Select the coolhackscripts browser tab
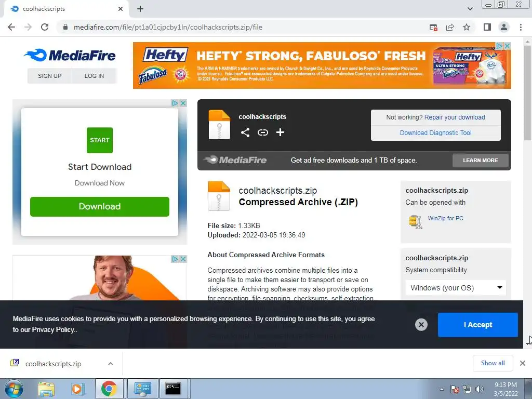The height and width of the screenshot is (399, 532). tap(66, 9)
